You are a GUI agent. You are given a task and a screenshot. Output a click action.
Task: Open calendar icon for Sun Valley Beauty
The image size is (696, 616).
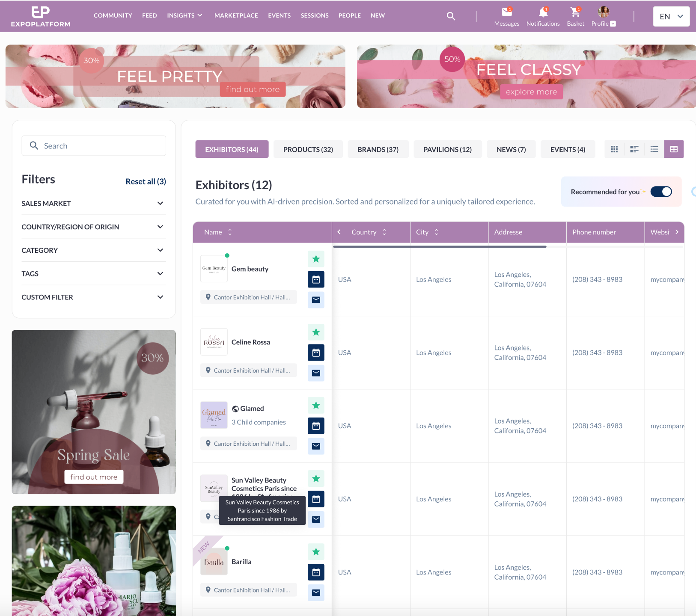pyautogui.click(x=316, y=499)
